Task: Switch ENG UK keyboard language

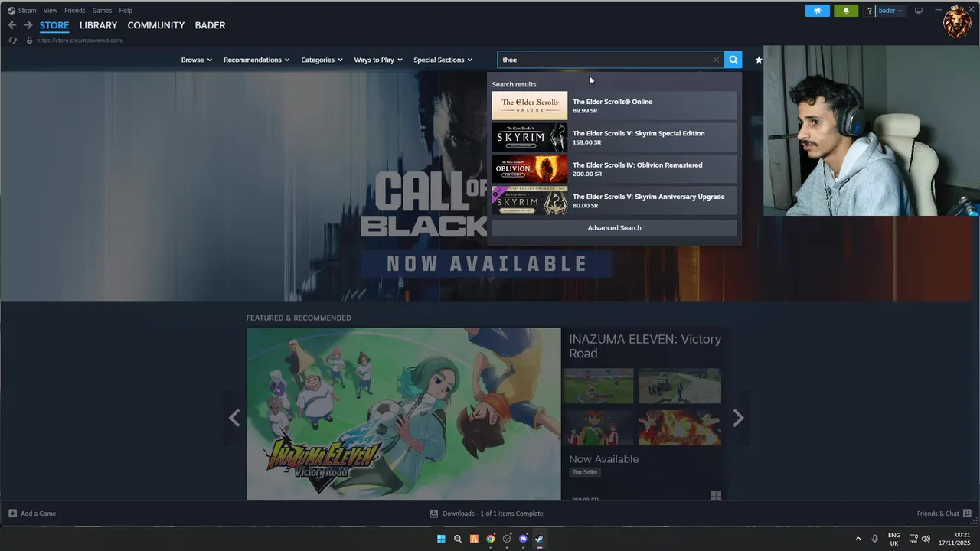Action: 894,539
